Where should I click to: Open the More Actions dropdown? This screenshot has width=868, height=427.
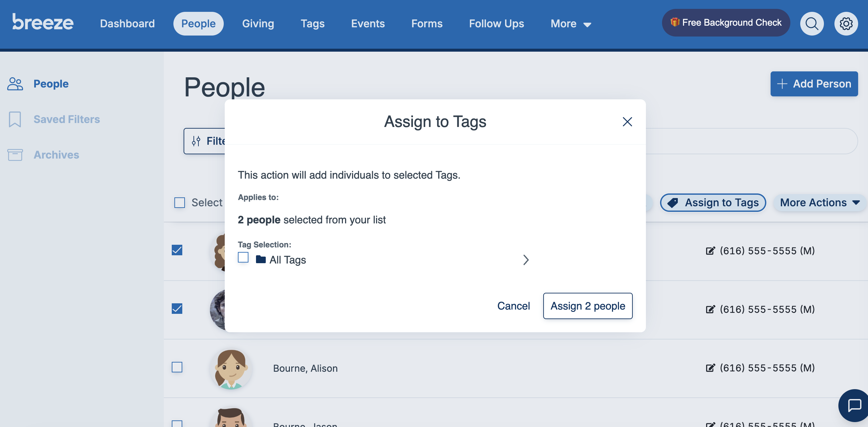(820, 203)
